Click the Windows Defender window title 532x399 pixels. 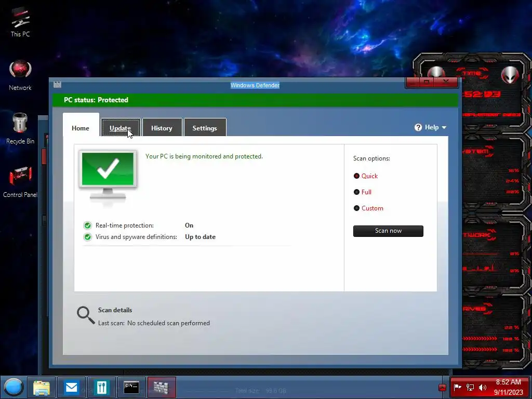point(255,85)
